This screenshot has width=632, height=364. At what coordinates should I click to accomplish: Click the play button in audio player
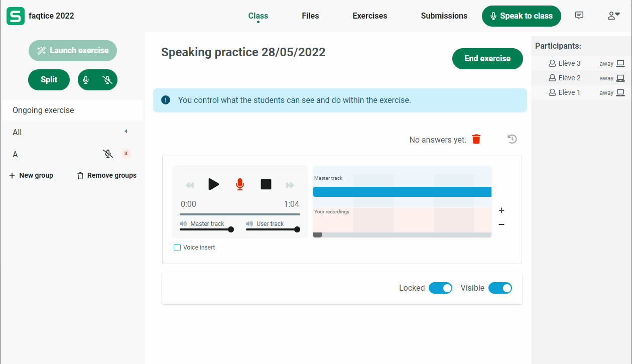(214, 184)
